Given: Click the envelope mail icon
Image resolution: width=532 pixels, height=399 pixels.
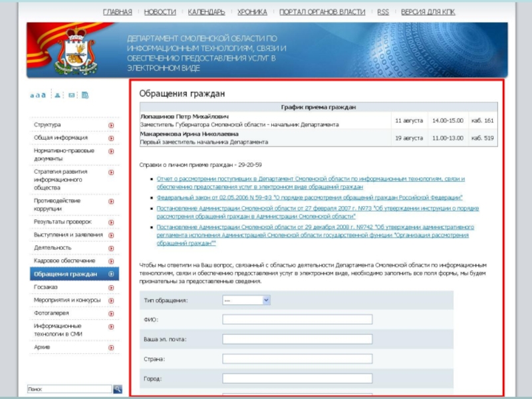Looking at the screenshot, I should pyautogui.click(x=71, y=95).
